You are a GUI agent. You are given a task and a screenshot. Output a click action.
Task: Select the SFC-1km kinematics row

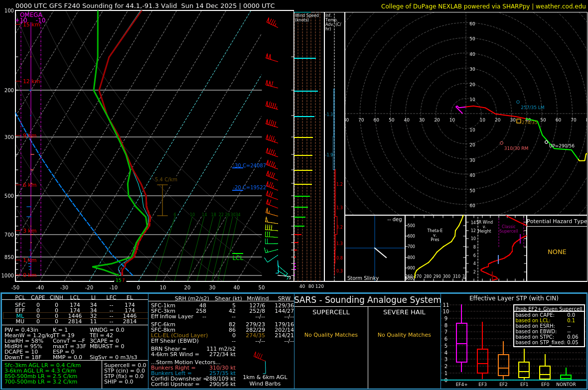pos(222,306)
